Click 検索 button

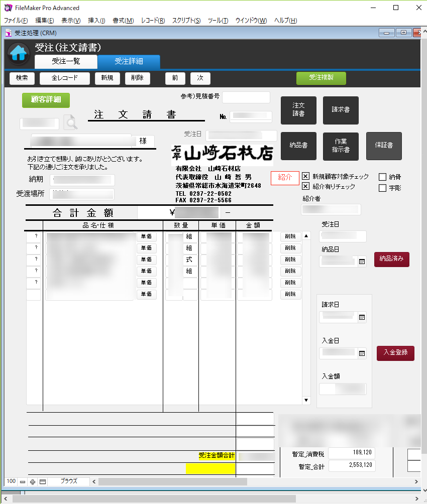[x=22, y=78]
